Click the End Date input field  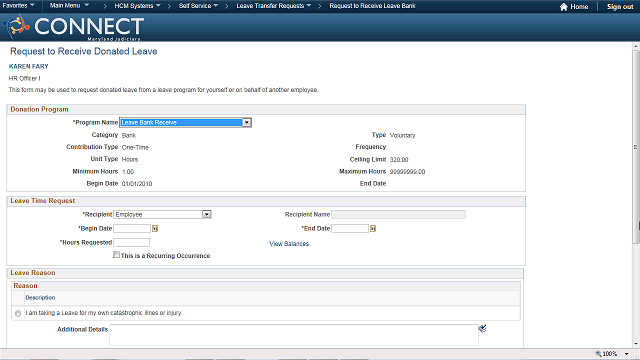point(350,229)
